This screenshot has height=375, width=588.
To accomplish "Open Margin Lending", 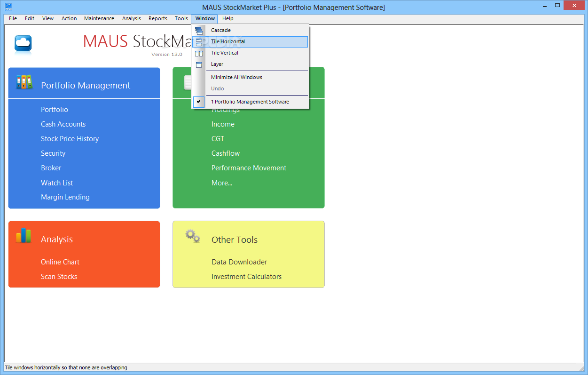I will 65,197.
